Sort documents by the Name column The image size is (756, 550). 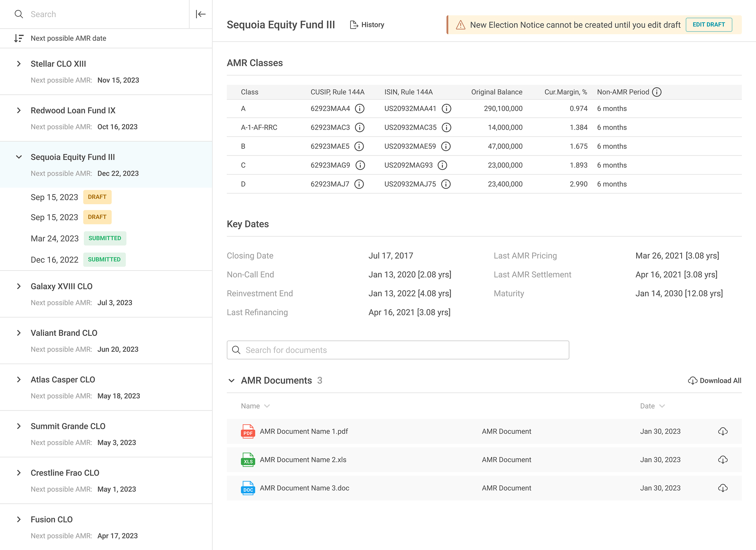255,406
